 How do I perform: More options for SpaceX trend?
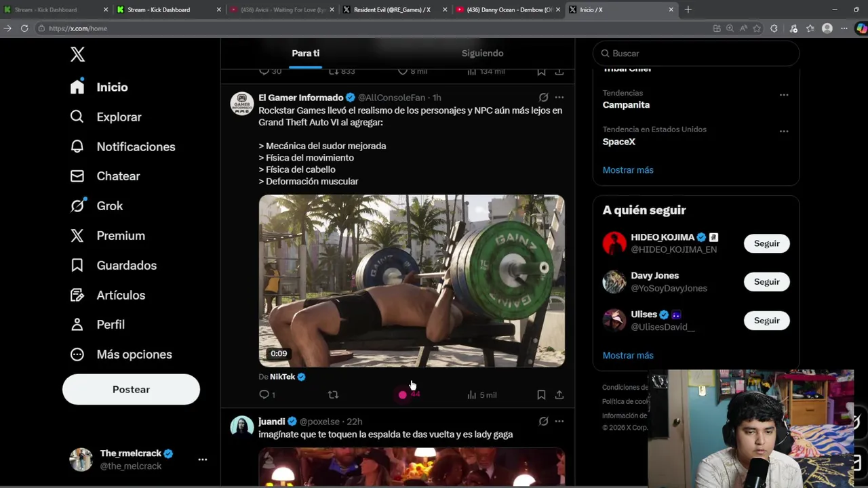(x=784, y=131)
